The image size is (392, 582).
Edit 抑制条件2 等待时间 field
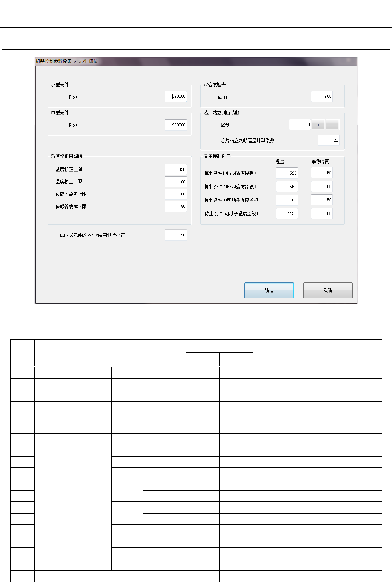click(x=322, y=187)
